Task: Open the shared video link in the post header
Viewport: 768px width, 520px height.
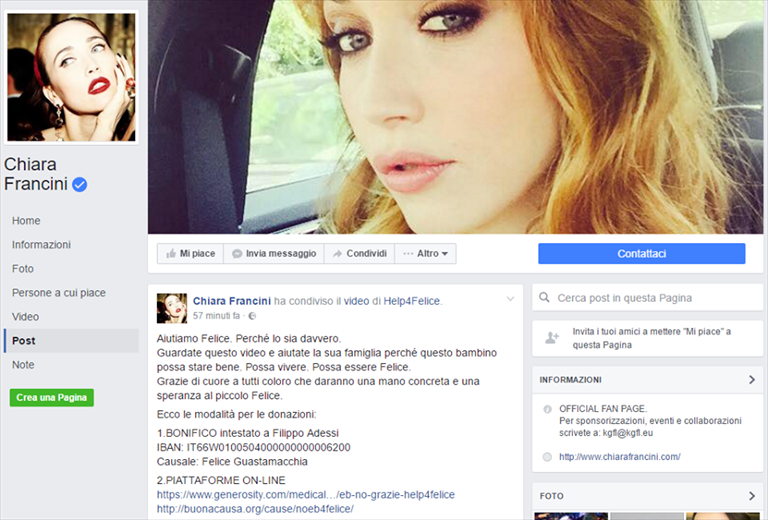Action: [356, 301]
